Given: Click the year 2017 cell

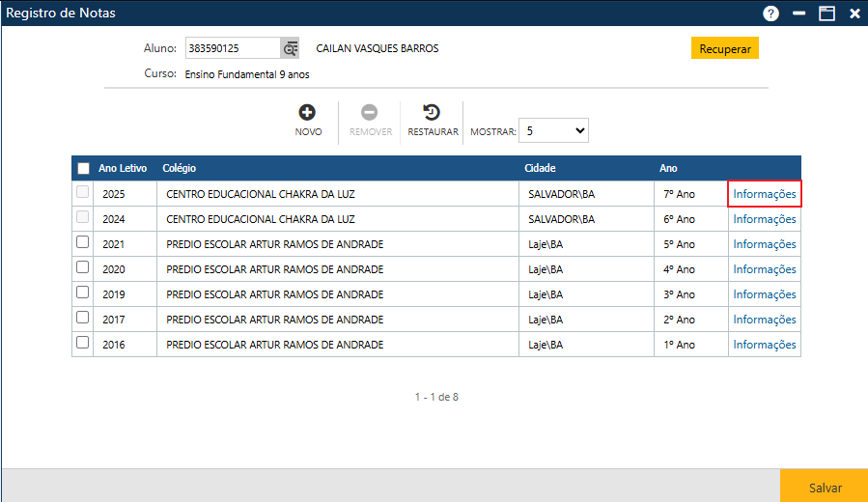Looking at the screenshot, I should pos(126,320).
